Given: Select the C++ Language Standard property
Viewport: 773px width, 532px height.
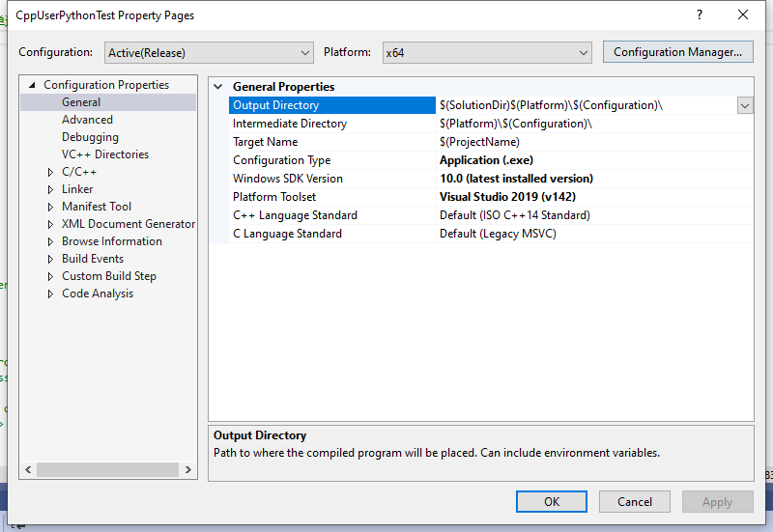Looking at the screenshot, I should [295, 215].
